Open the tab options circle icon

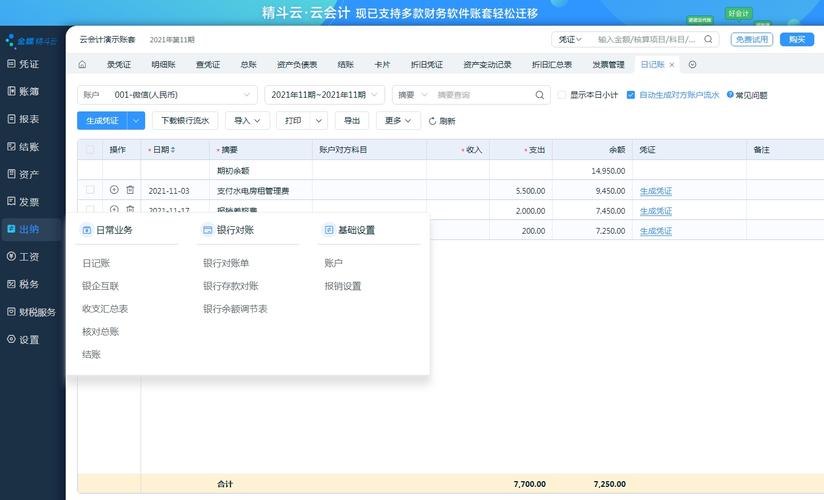pyautogui.click(x=693, y=64)
